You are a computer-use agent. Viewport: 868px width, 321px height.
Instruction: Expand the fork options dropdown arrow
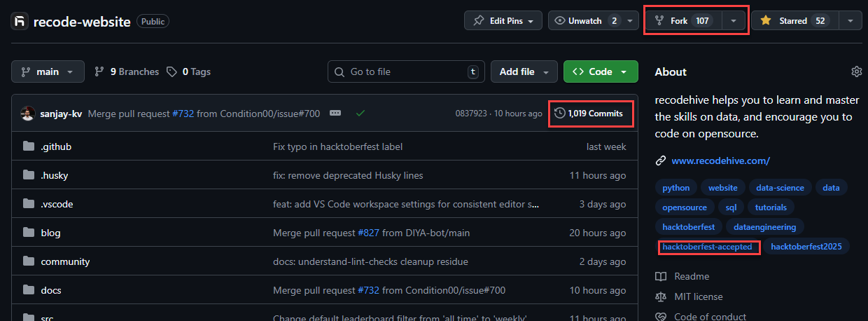[x=733, y=21]
